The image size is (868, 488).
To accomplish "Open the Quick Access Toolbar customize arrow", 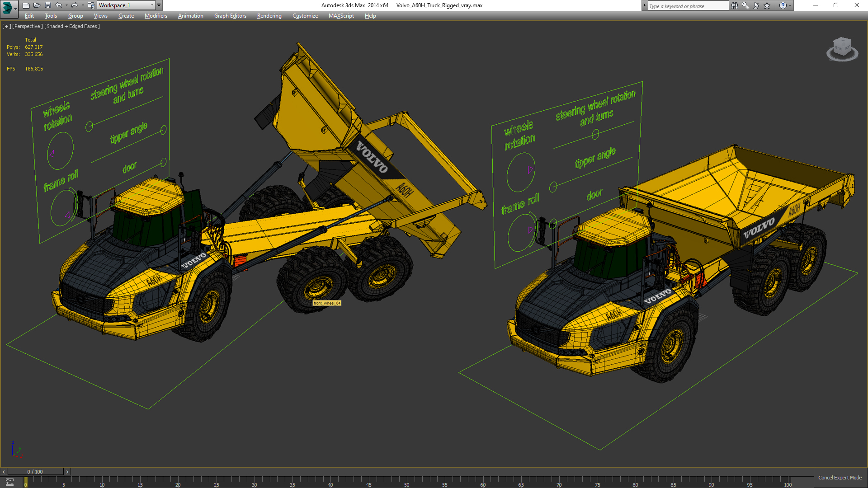I will 159,5.
